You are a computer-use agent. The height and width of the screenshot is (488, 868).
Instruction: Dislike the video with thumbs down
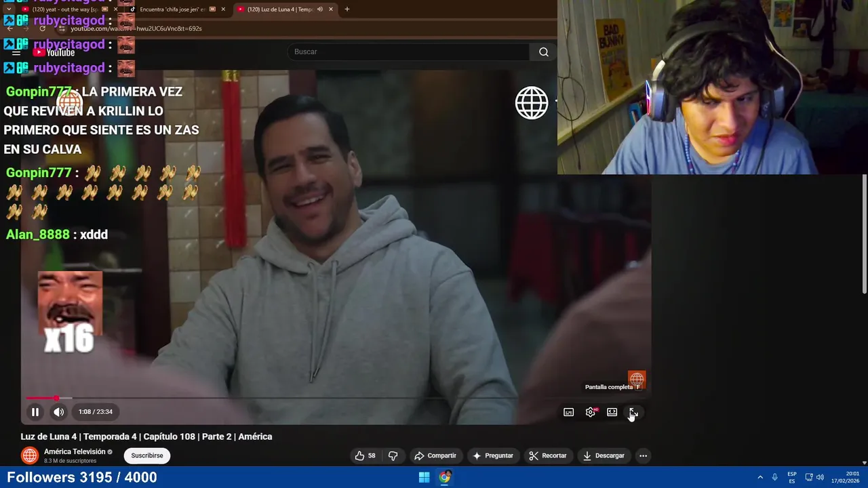tap(393, 455)
